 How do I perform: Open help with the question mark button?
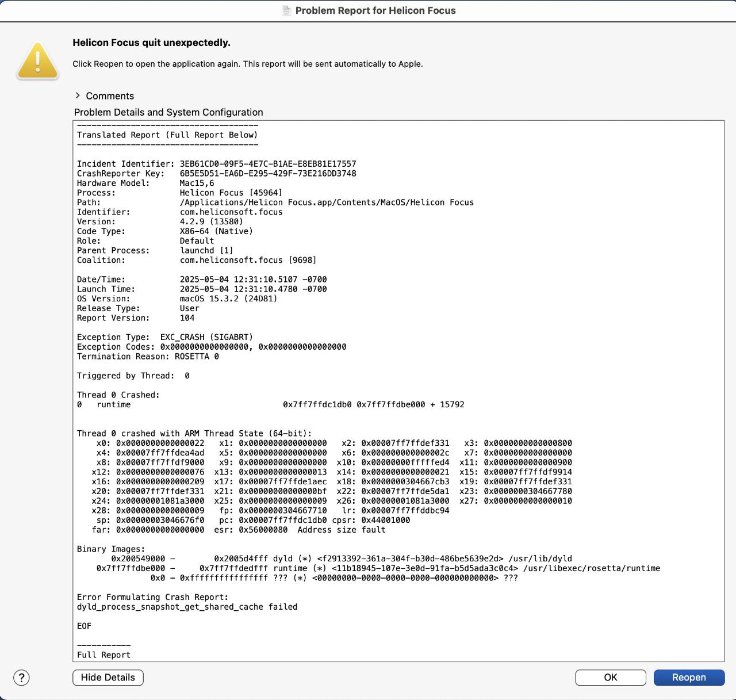[x=21, y=678]
